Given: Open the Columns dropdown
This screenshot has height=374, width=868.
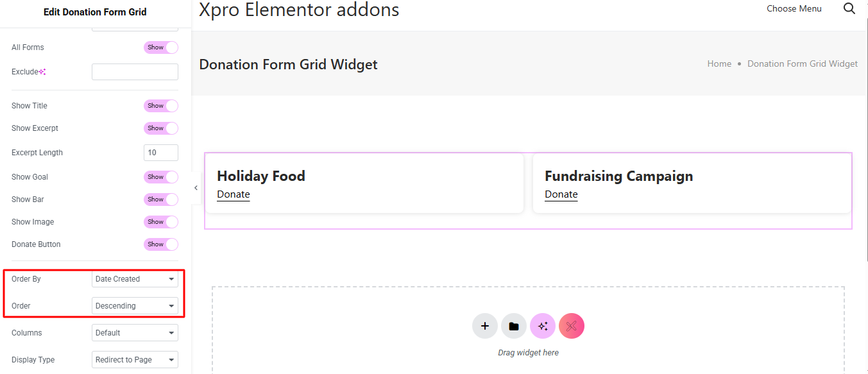Looking at the screenshot, I should coord(135,333).
